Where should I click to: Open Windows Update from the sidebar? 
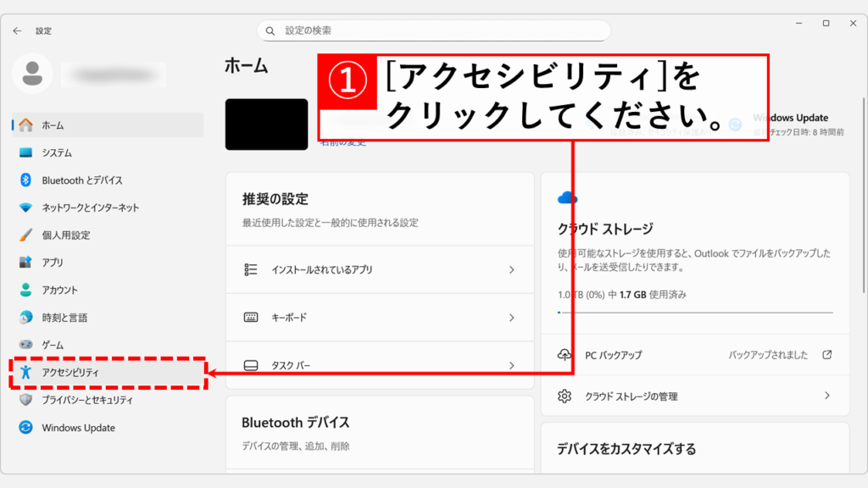(78, 428)
